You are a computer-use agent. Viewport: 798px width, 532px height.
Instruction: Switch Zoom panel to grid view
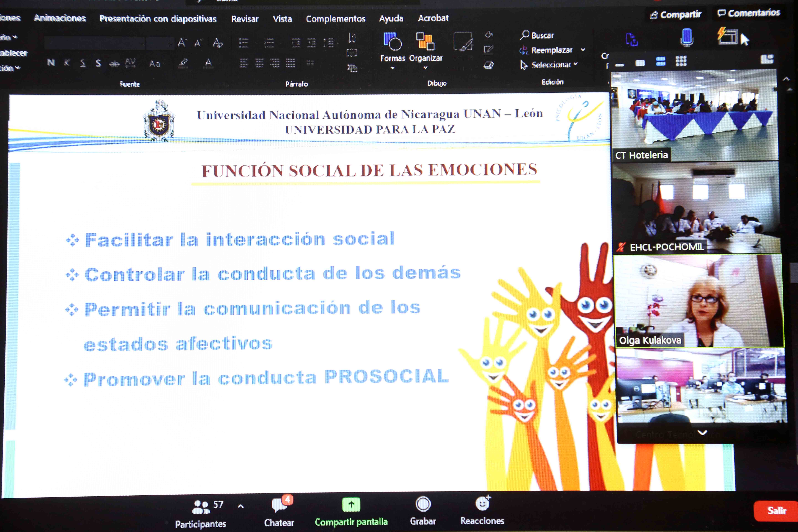click(681, 61)
